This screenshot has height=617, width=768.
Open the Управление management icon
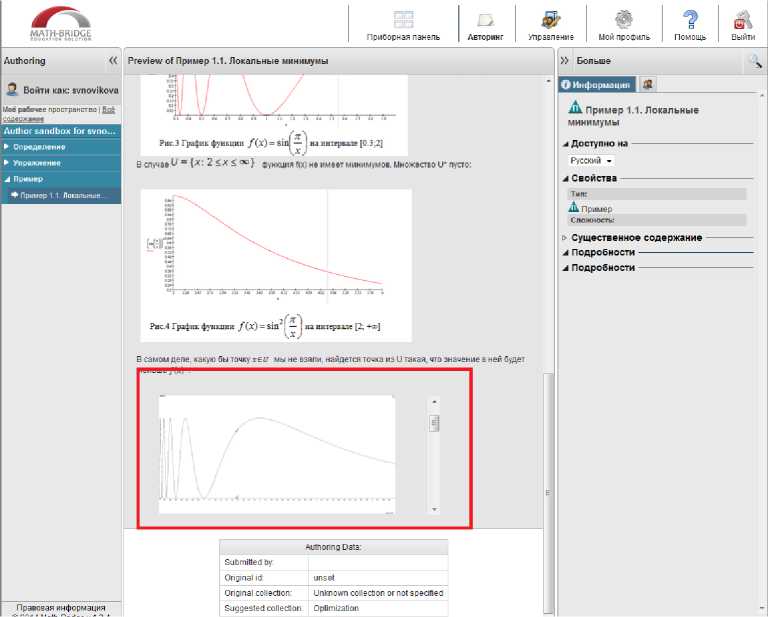click(551, 20)
